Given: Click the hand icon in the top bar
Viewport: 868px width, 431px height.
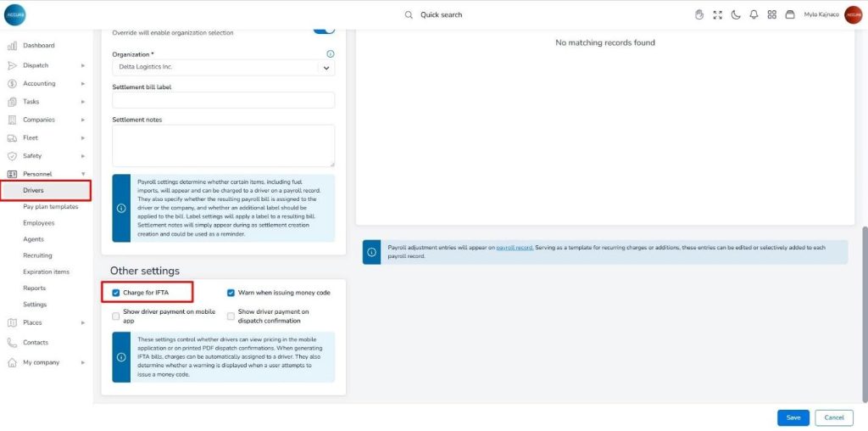Looking at the screenshot, I should point(699,14).
